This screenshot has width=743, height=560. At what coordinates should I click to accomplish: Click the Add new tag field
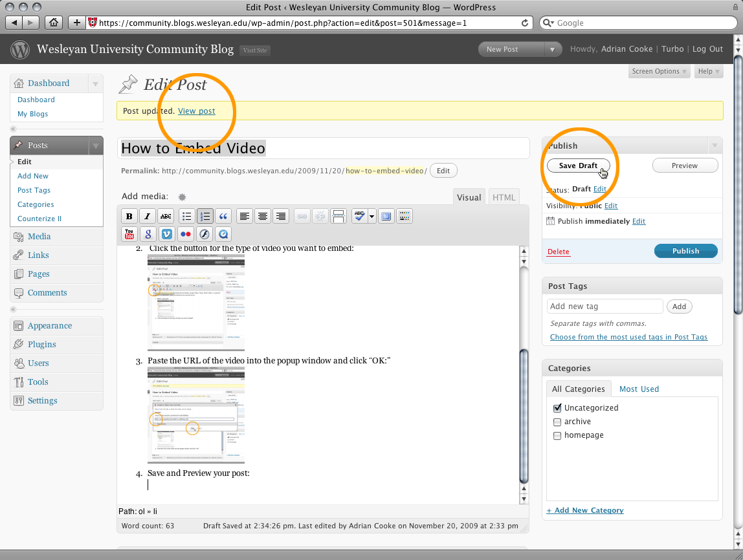[x=604, y=307]
